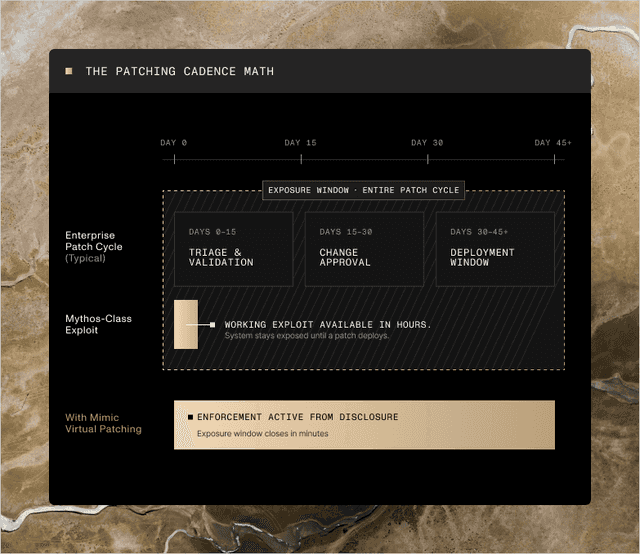Click 'Exposure window closes in minutes' text
The image size is (640, 554).
262,434
